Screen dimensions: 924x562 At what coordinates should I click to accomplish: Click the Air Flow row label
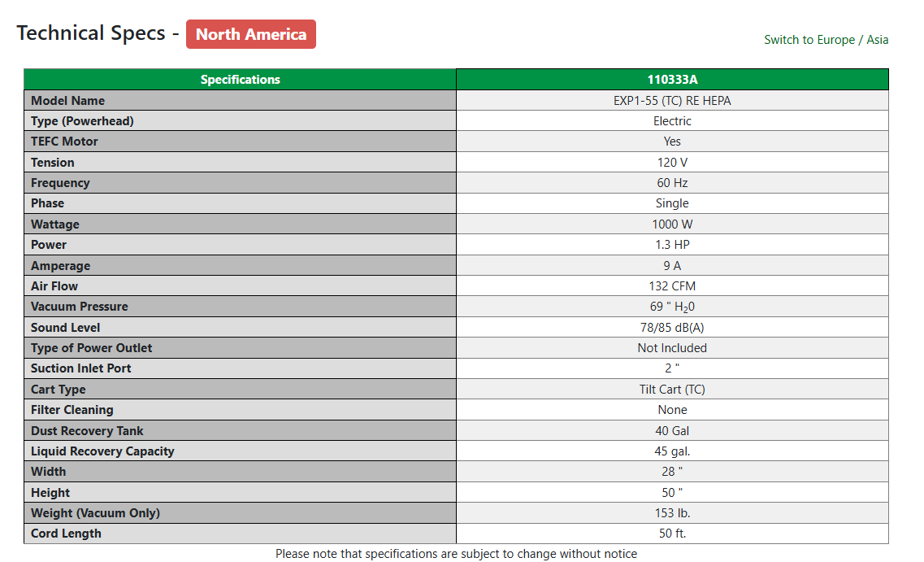(54, 286)
